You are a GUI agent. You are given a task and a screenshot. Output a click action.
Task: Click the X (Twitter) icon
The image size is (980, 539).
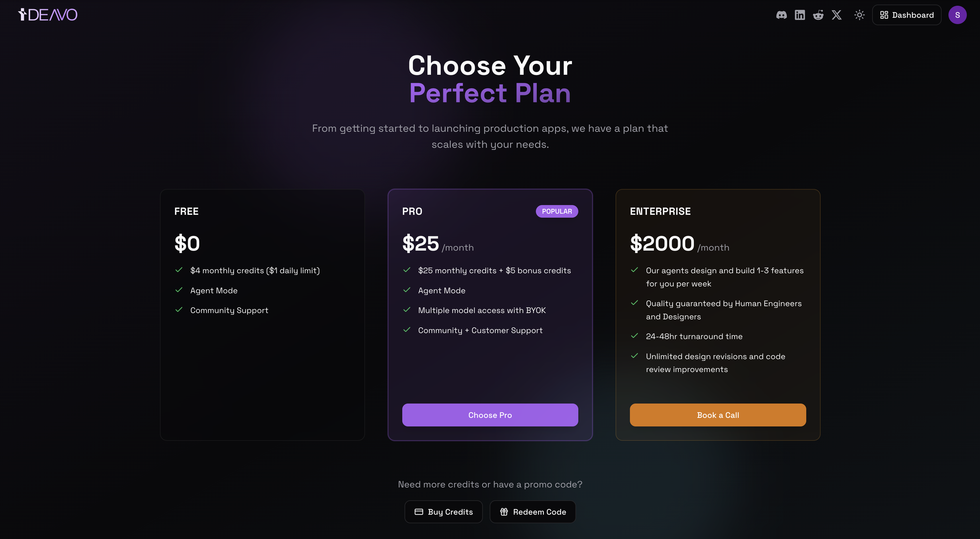(x=837, y=15)
